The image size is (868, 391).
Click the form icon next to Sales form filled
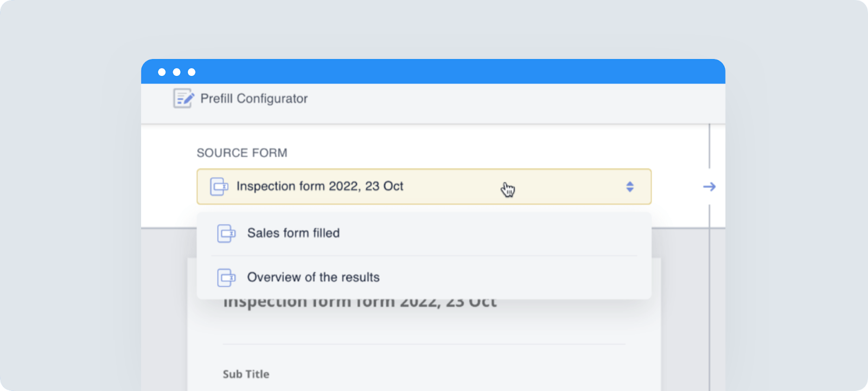pyautogui.click(x=226, y=234)
